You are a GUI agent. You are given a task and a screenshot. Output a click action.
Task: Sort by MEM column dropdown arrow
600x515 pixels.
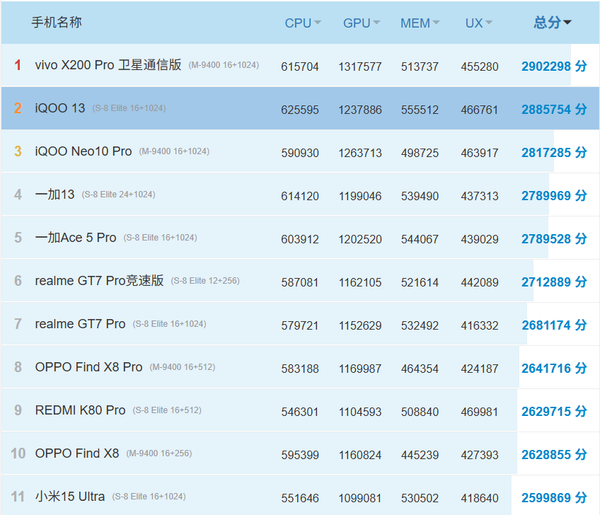[x=439, y=23]
